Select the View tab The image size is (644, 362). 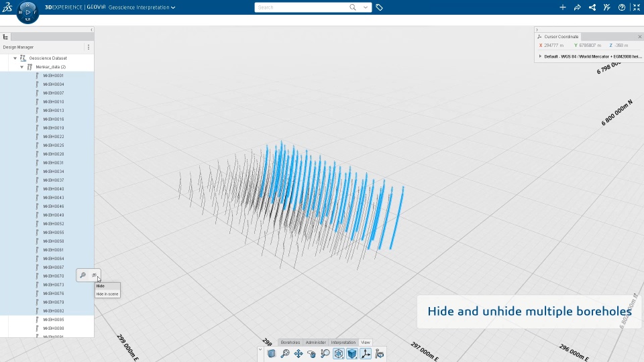pos(366,343)
